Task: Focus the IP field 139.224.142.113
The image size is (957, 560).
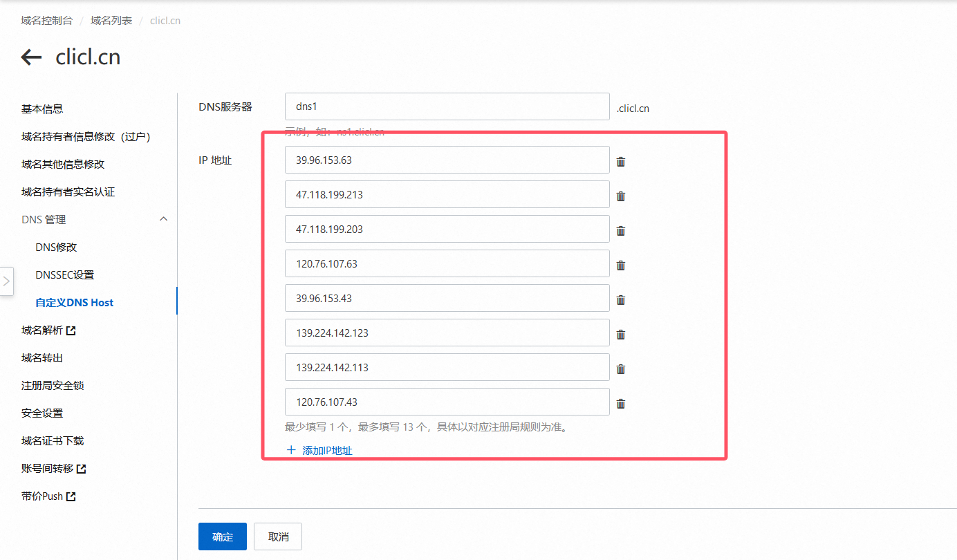Action: (x=447, y=367)
